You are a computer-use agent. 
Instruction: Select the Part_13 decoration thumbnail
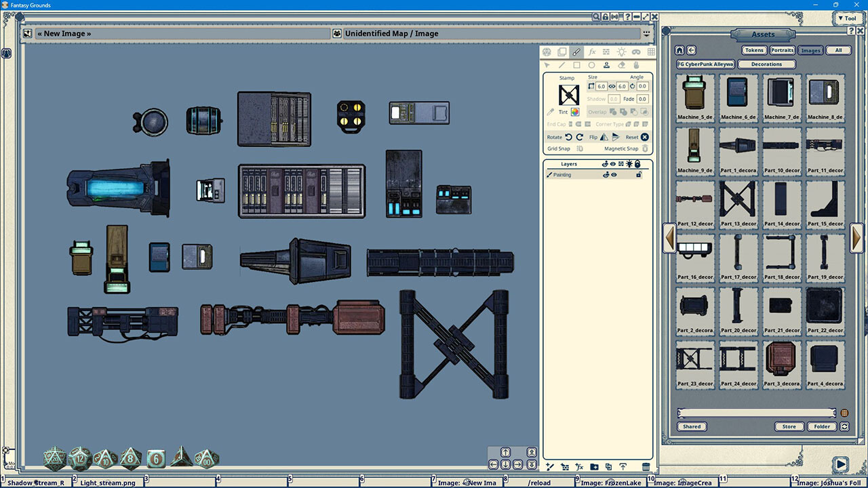(x=738, y=201)
